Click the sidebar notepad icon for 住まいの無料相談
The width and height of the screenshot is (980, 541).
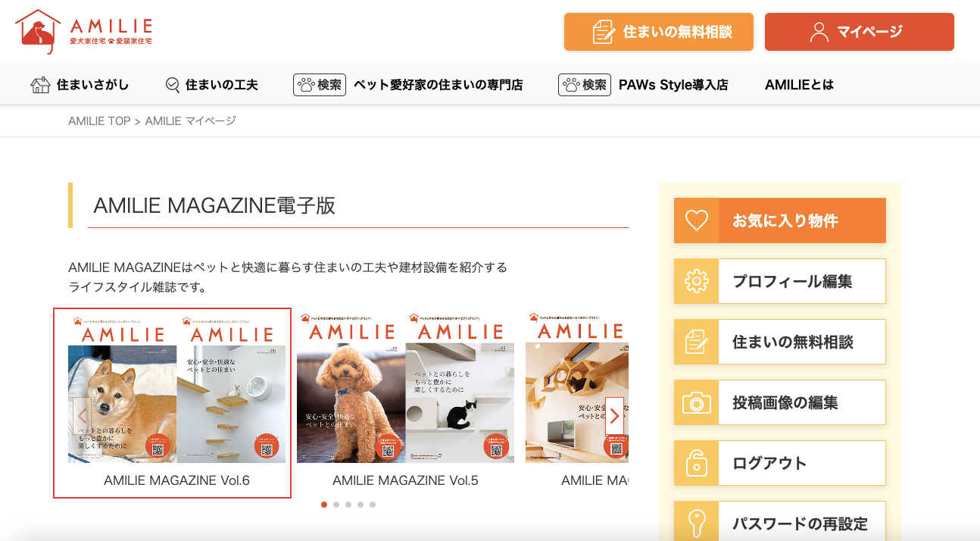click(696, 342)
